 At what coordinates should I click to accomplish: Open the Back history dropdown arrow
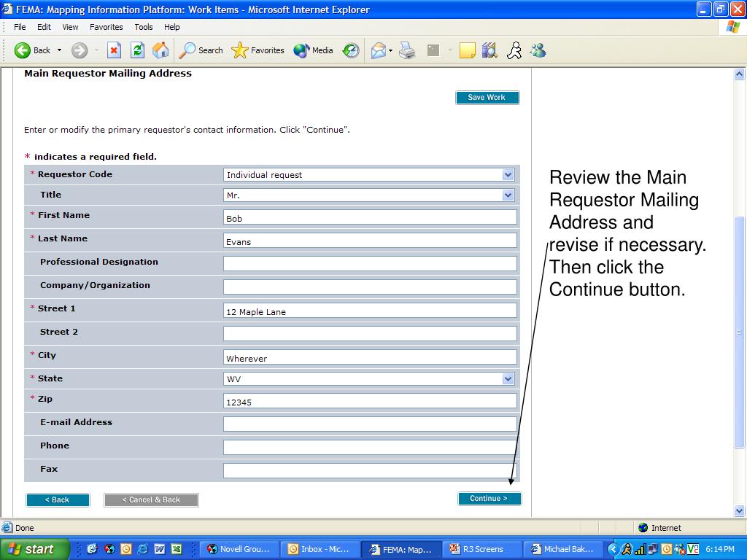(60, 50)
